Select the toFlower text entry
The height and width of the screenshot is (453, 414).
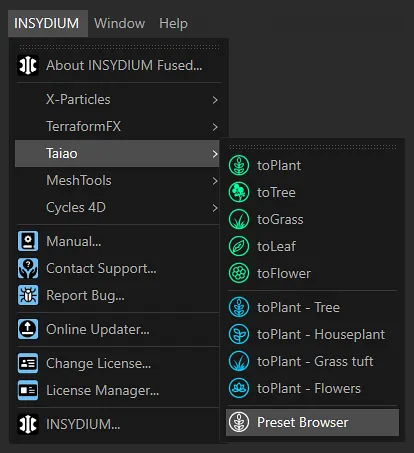pyautogui.click(x=284, y=274)
